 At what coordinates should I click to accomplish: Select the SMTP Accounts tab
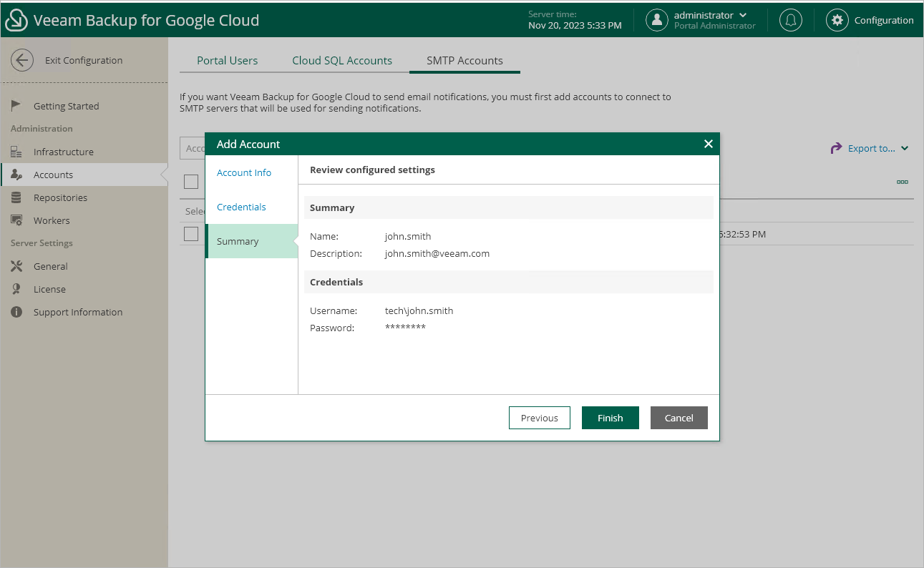(x=465, y=60)
